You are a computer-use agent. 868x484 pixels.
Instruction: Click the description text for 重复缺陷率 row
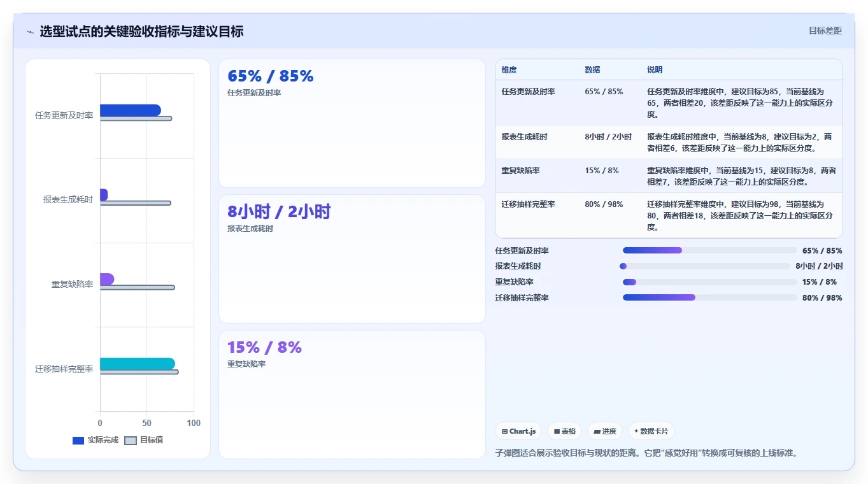click(742, 176)
